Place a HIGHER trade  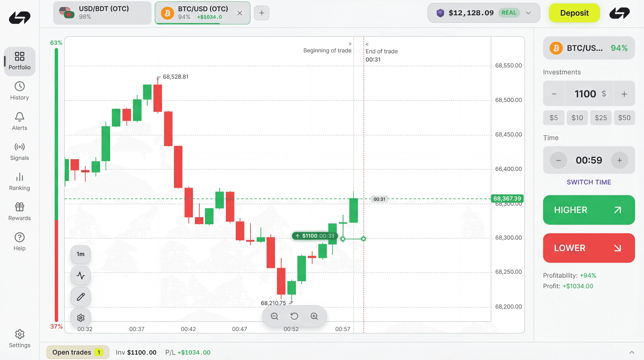[589, 210]
